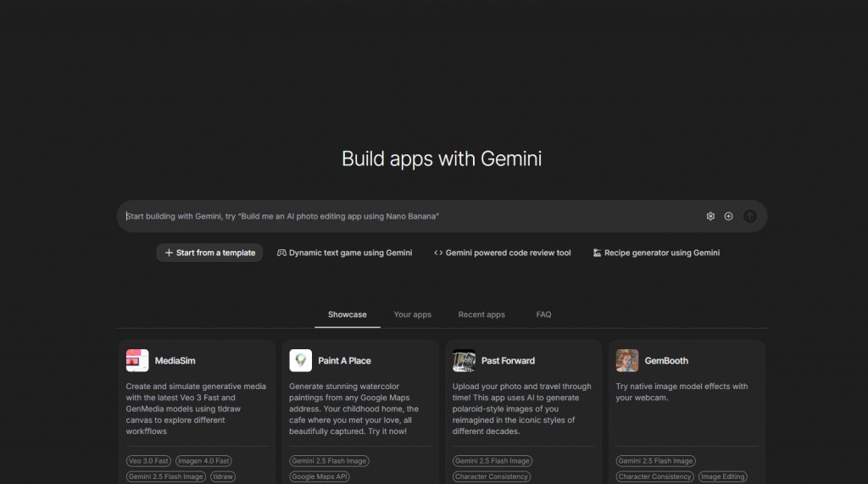The height and width of the screenshot is (484, 868).
Task: Switch to the Showcase tab
Action: [x=347, y=314]
